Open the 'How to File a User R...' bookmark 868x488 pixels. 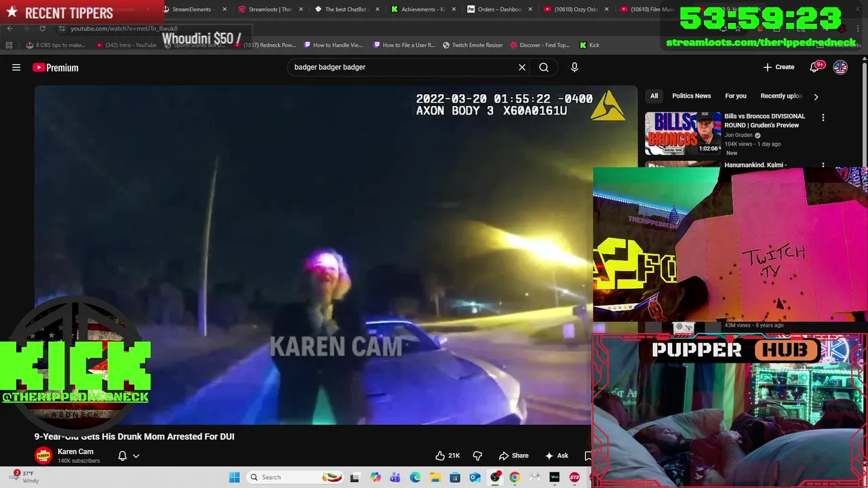[x=403, y=45]
